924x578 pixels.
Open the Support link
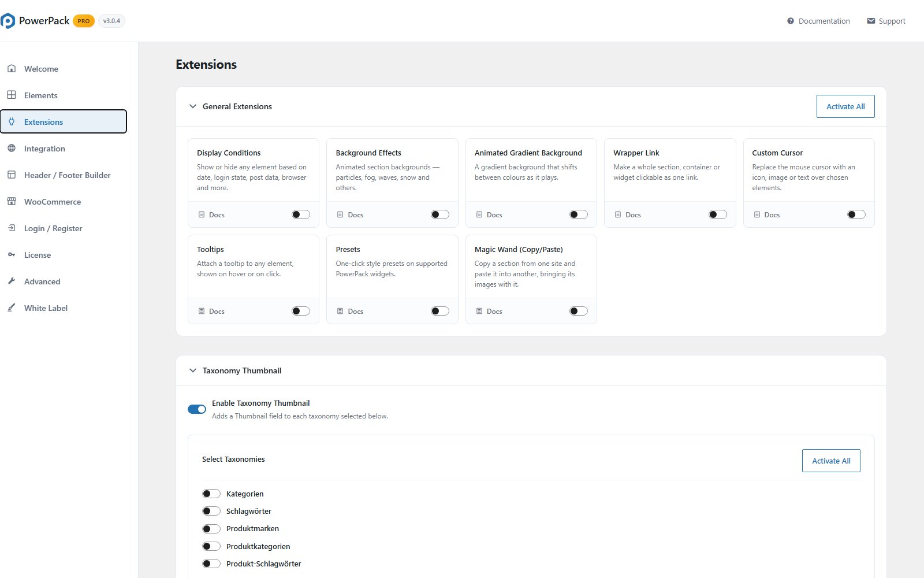tap(886, 21)
